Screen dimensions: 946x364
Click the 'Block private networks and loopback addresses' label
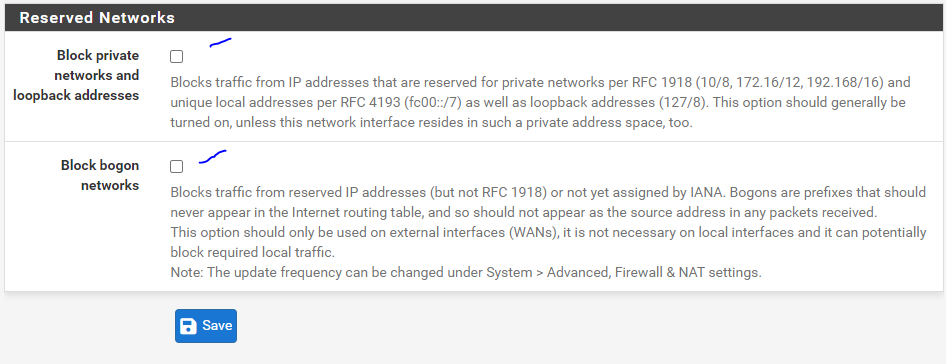click(x=98, y=75)
